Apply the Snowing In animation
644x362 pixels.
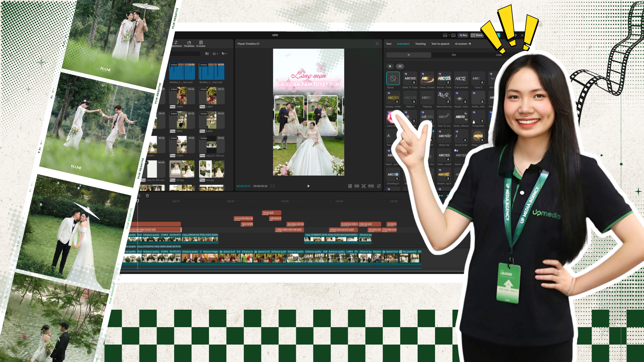point(393,175)
